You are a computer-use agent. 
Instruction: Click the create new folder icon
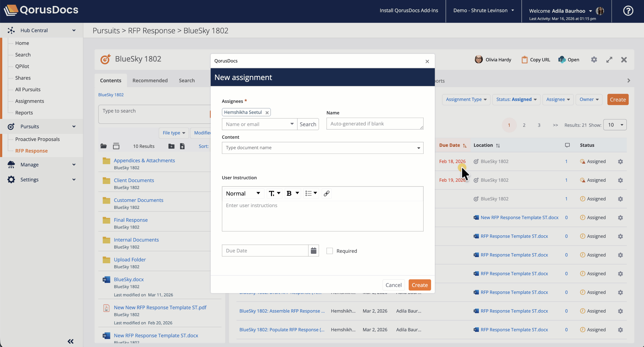tap(171, 146)
